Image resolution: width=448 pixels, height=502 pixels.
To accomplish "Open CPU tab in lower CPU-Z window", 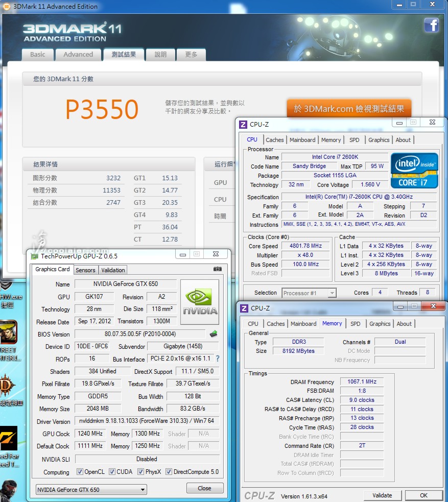I will [253, 324].
